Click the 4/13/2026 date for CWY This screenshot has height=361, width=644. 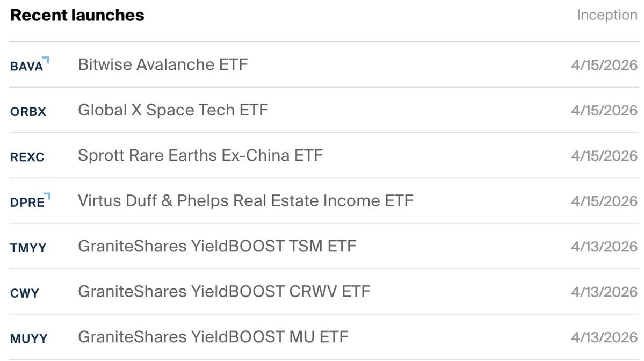pos(604,292)
